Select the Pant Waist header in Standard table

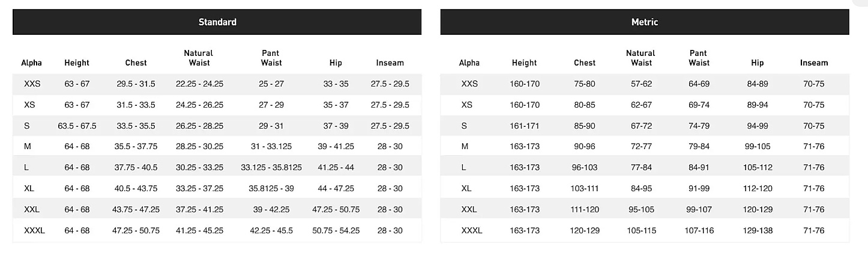pos(271,58)
